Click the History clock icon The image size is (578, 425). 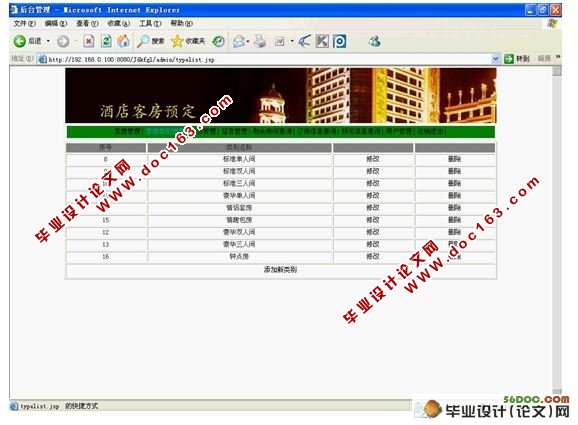[x=218, y=41]
